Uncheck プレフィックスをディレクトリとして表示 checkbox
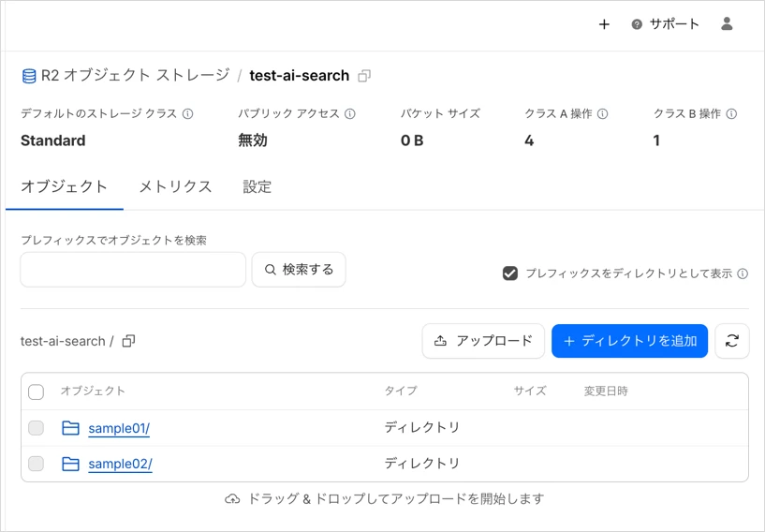765x532 pixels. click(x=510, y=273)
